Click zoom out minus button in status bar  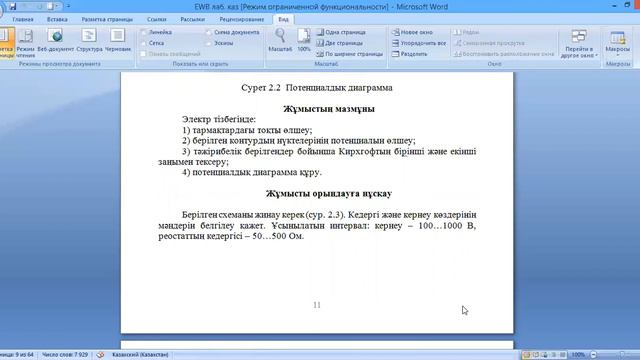pyautogui.click(x=594, y=355)
